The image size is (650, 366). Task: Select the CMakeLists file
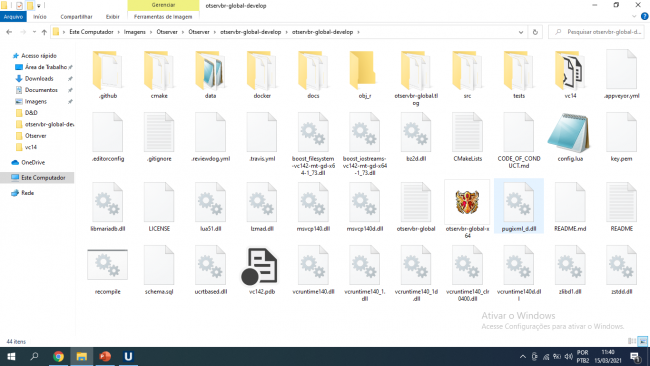[x=468, y=138]
